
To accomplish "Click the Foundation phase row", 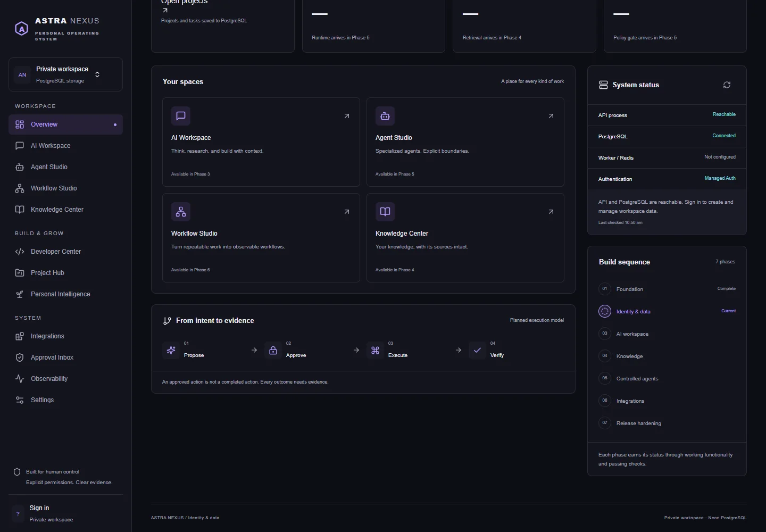I will [x=667, y=289].
